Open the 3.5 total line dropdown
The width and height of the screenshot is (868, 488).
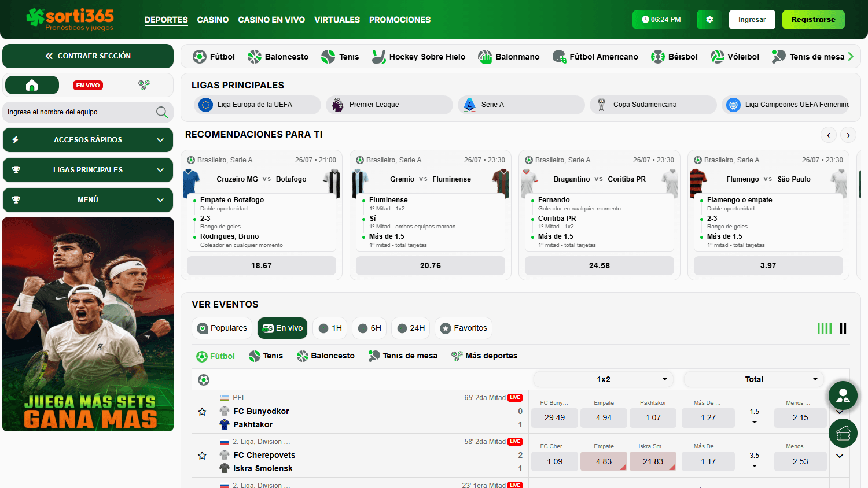[x=755, y=460]
